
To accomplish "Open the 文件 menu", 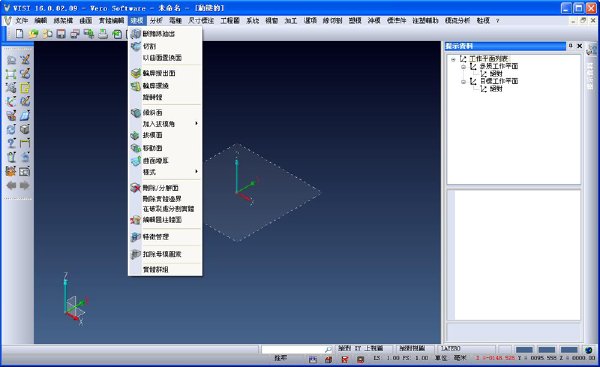I will tap(21, 21).
